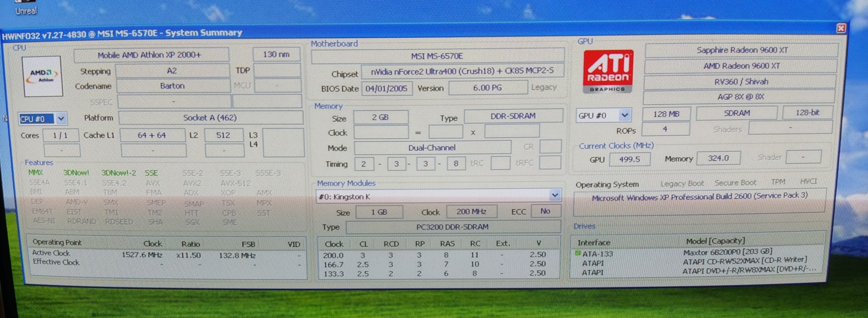The height and width of the screenshot is (318, 868).
Task: Select the ATAPI DVD+/-R/RW8XMAX drive row
Action: pos(749,270)
